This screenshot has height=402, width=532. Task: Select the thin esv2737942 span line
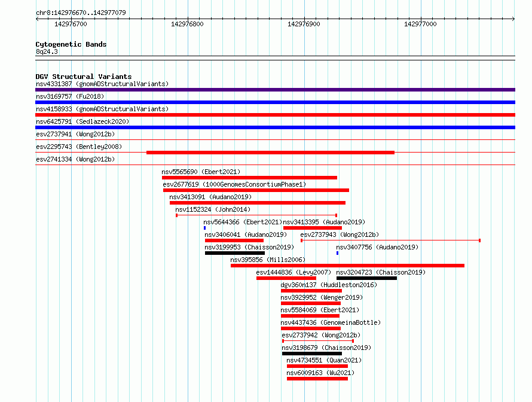coord(318,341)
